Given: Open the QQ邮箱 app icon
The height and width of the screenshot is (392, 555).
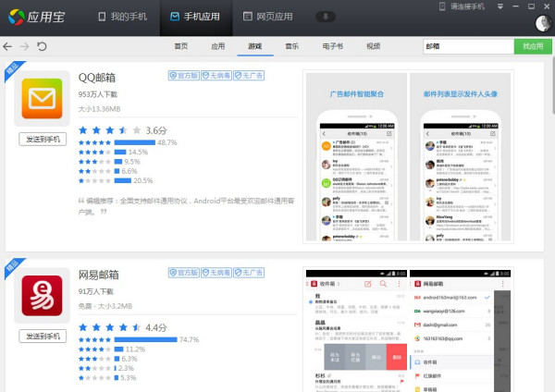Looking at the screenshot, I should 43,98.
